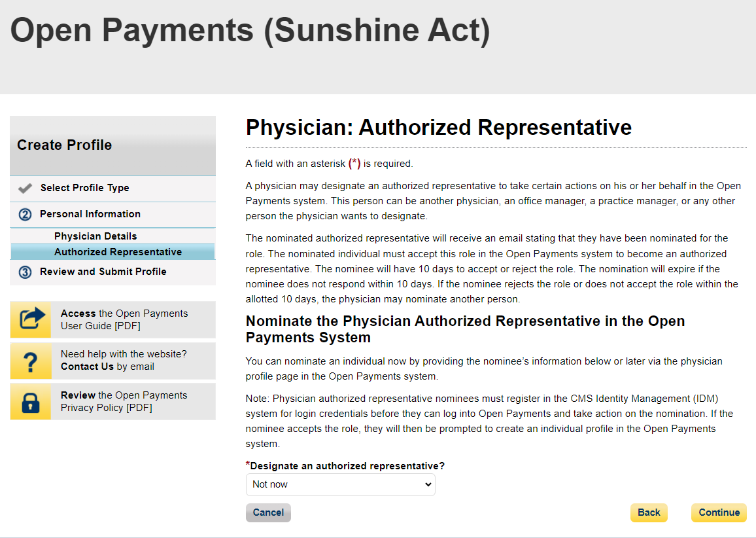
Task: Click the question mark help icon
Action: click(x=31, y=361)
